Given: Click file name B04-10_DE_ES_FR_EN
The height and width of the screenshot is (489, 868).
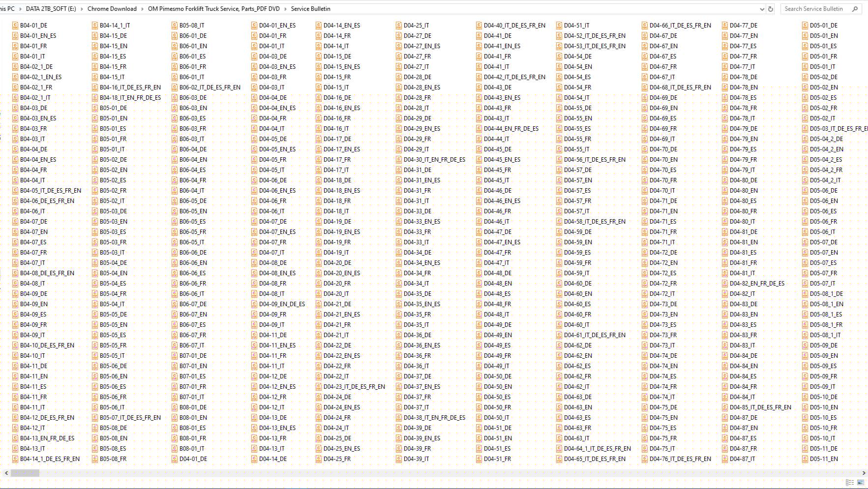Looking at the screenshot, I should [47, 345].
